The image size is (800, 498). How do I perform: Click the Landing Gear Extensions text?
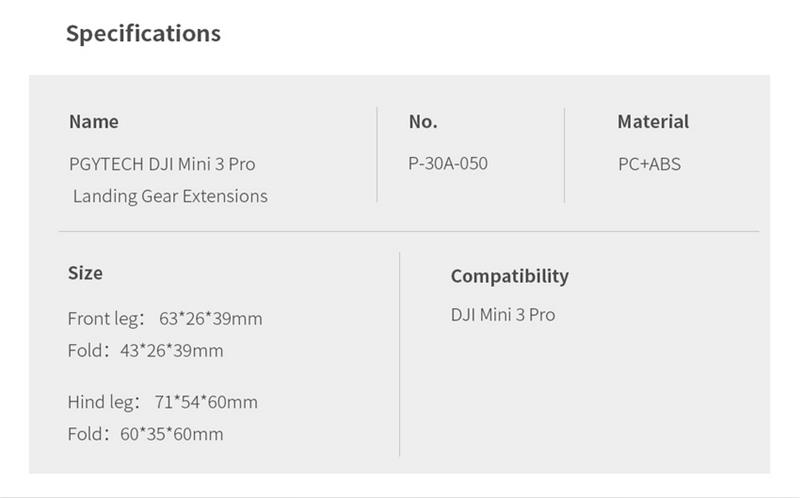[170, 196]
